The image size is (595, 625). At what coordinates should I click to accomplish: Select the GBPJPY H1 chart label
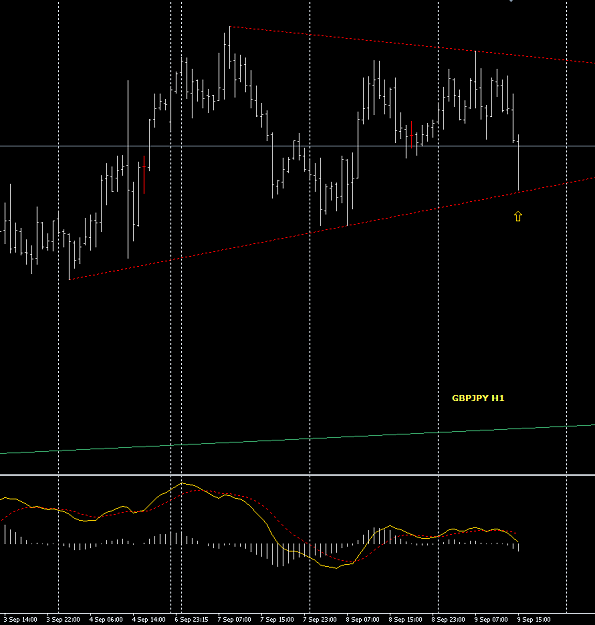(478, 398)
